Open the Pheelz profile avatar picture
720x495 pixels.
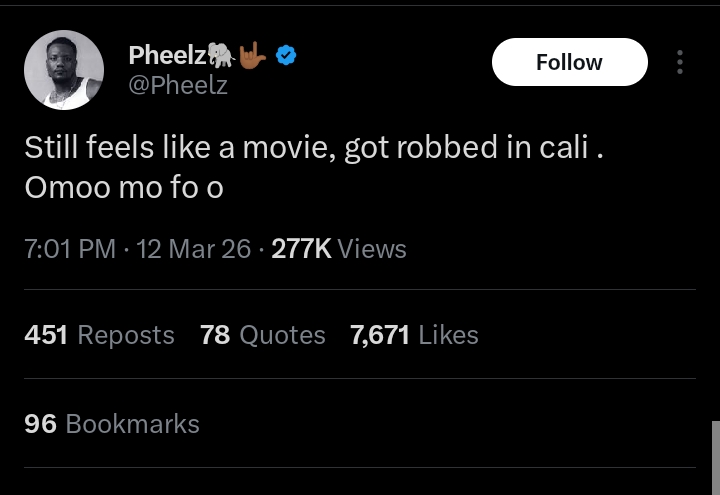64,70
